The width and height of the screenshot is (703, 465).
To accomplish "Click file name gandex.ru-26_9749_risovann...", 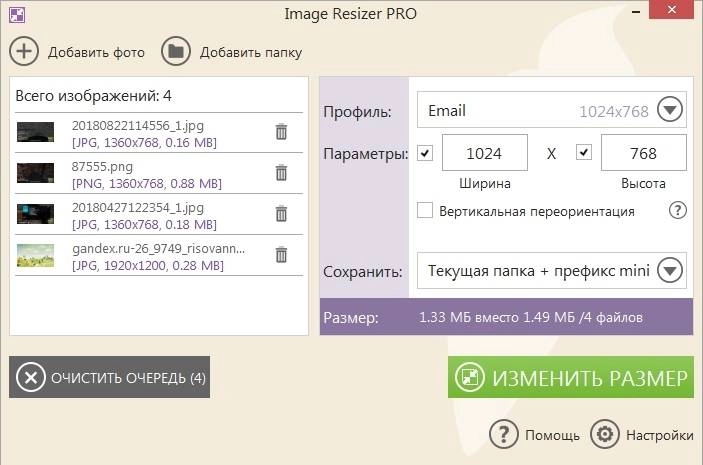I will 158,248.
